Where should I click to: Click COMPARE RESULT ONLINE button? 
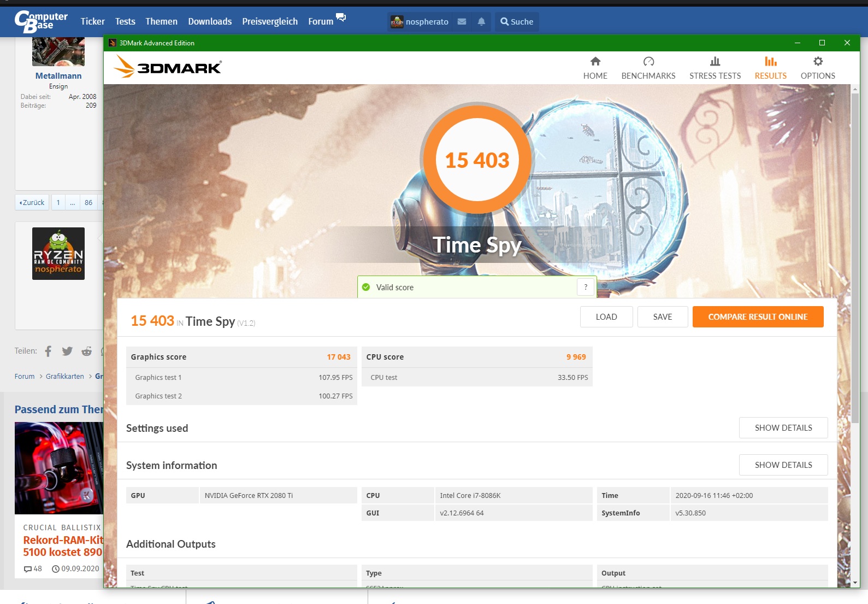(758, 316)
